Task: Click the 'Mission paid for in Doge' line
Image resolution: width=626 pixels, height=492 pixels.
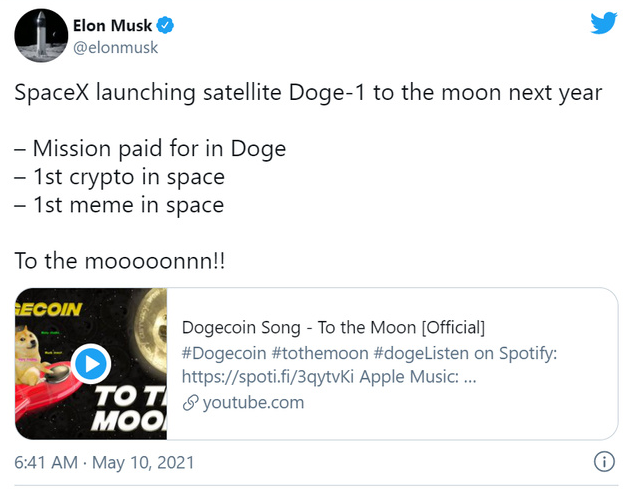Action: pyautogui.click(x=151, y=149)
